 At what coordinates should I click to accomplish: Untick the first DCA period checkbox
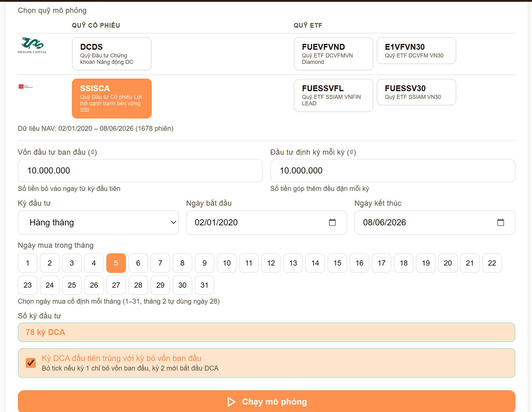pos(31,363)
